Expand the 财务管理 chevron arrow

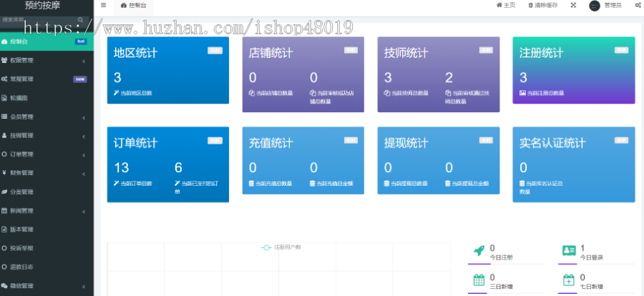click(84, 174)
